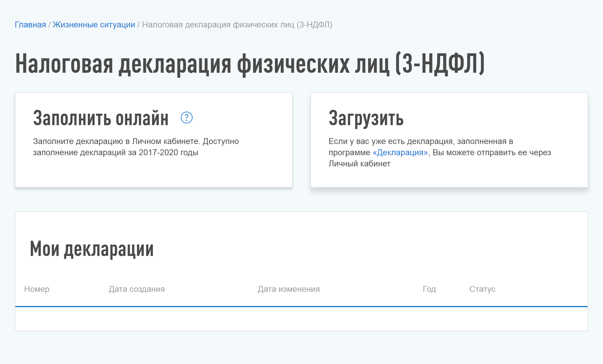Go to Жизненные ситуации breadcrumb
Screen dimensions: 603x364
click(94, 25)
